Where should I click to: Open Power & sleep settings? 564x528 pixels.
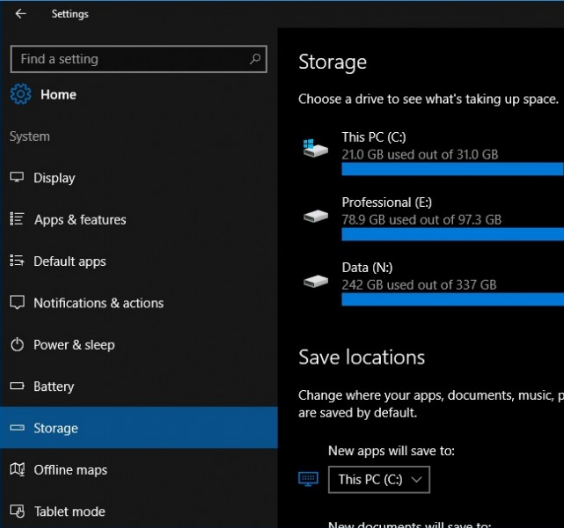click(x=139, y=345)
